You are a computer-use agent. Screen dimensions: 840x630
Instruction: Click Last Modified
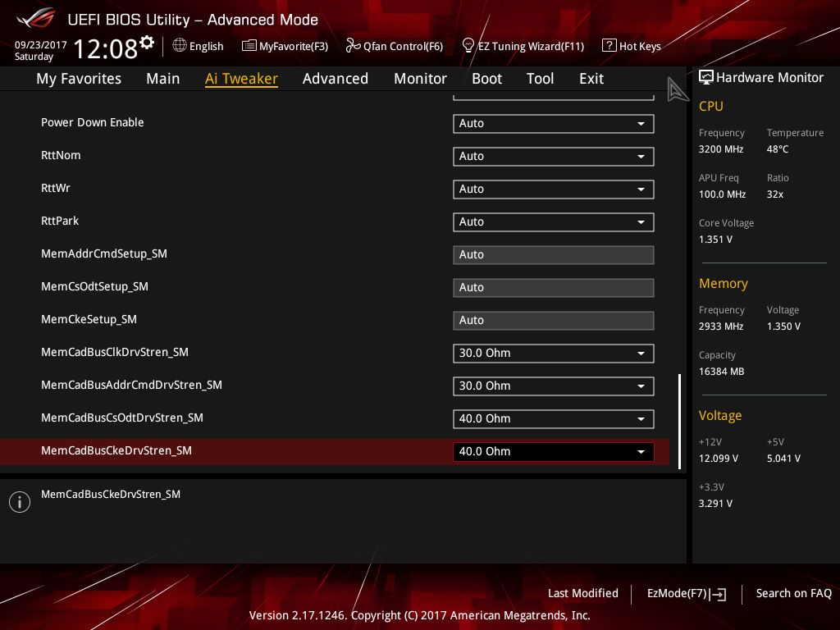pos(583,594)
